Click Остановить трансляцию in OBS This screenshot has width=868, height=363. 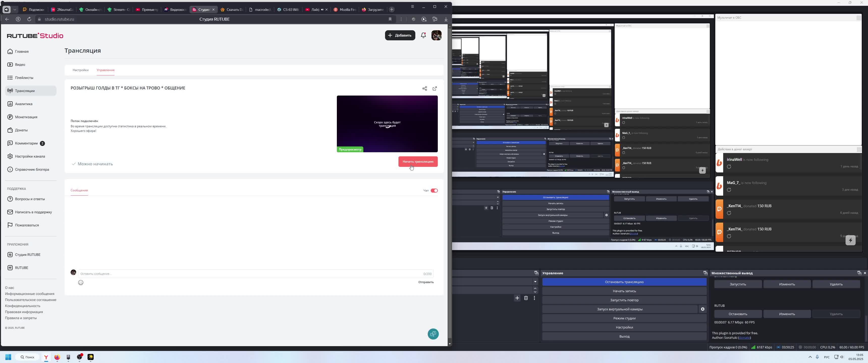pos(624,282)
